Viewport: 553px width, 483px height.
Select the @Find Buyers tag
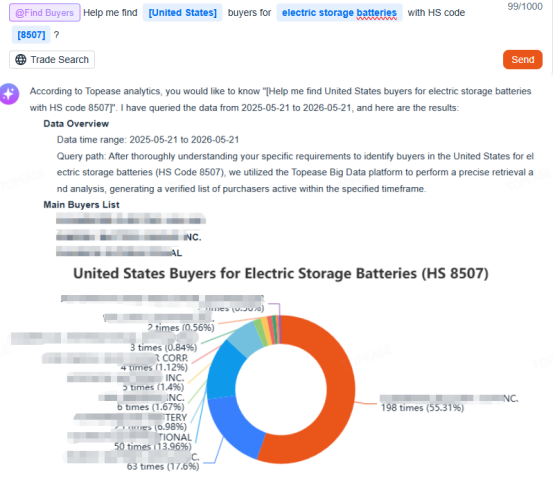point(44,13)
